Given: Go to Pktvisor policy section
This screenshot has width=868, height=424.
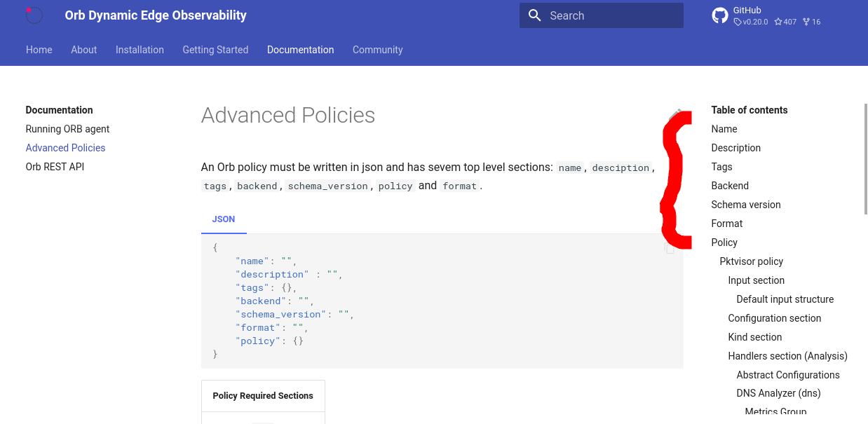Looking at the screenshot, I should (752, 261).
